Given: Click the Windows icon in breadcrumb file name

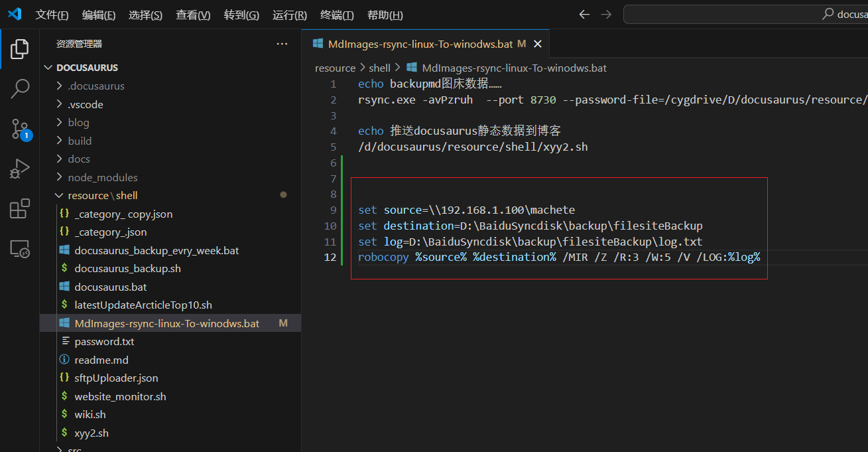Looking at the screenshot, I should tap(412, 68).
